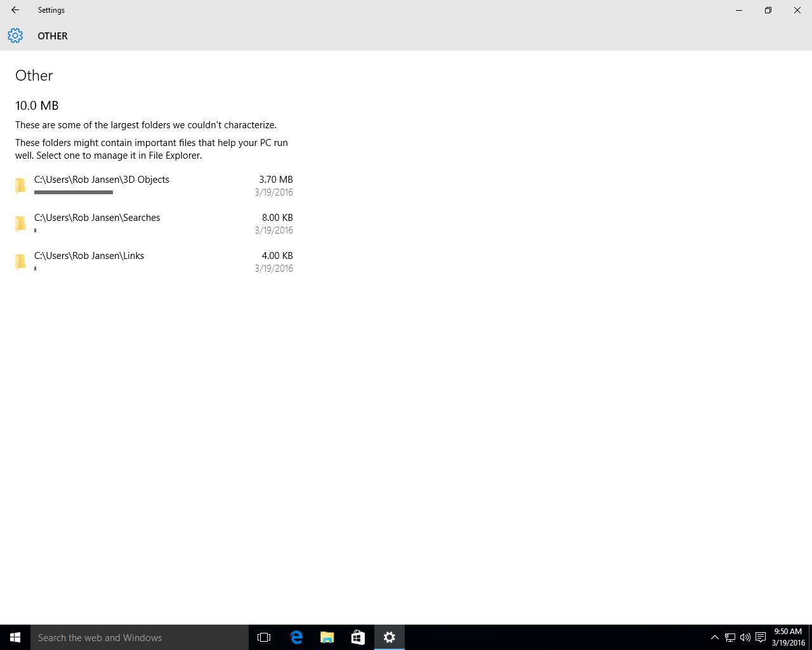Select the C:\Users\Rob Jansen\3D Objects path
The width and height of the screenshot is (812, 650).
pos(101,180)
